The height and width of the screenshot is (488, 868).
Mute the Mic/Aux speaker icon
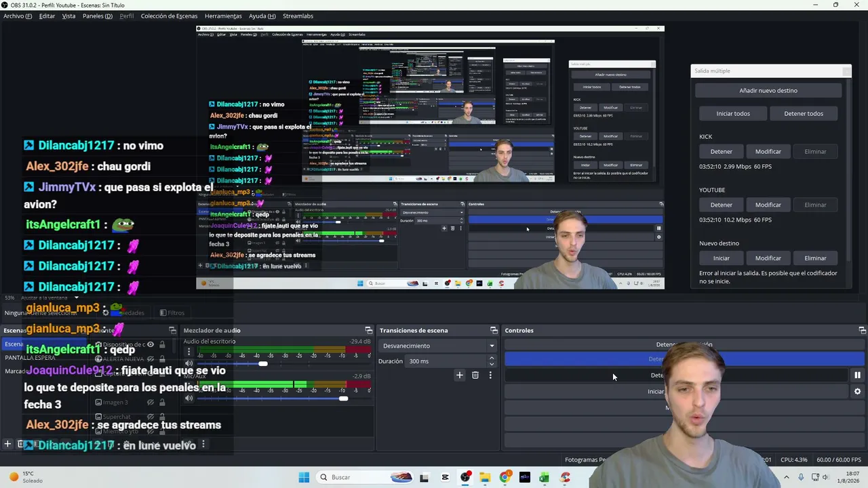click(x=189, y=399)
